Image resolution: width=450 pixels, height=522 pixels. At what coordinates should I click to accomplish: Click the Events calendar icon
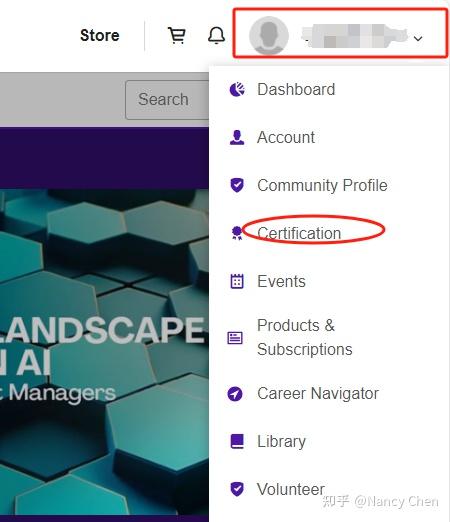(x=237, y=281)
